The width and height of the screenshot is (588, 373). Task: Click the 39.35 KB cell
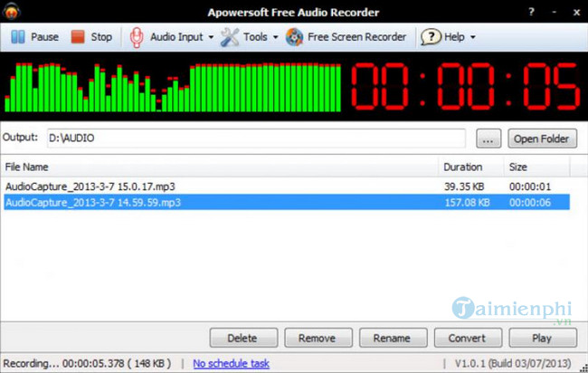click(464, 186)
